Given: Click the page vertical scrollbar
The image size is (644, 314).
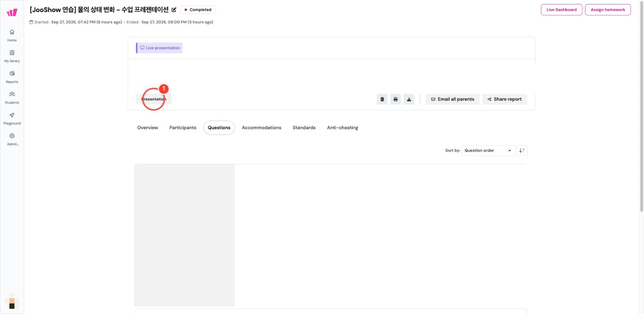Looking at the screenshot, I should point(642,106).
